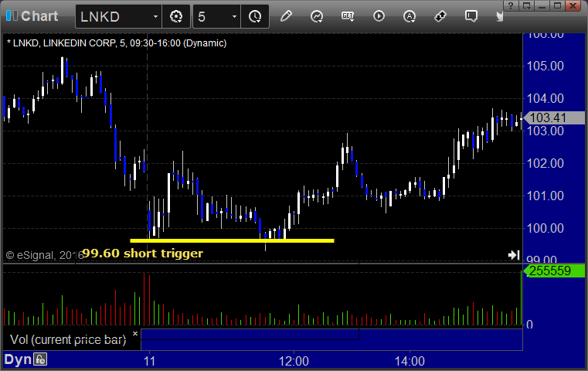Toggle the symbol link bars beside Chart

(12, 15)
